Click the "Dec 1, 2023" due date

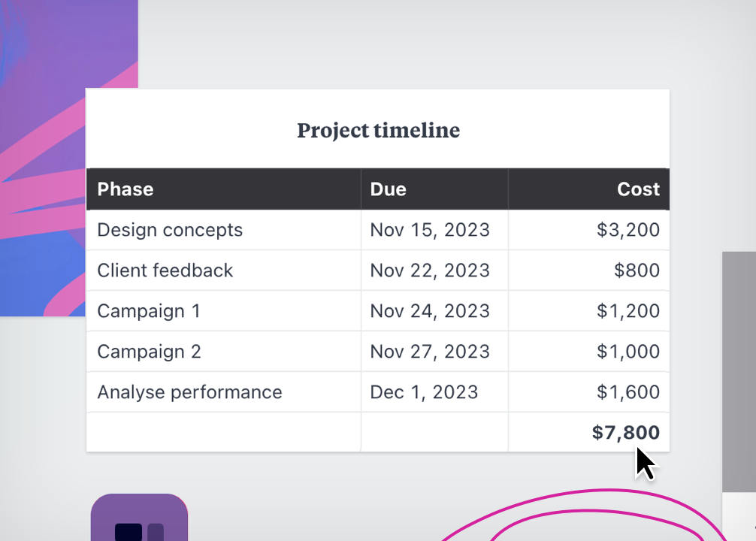[x=424, y=392]
